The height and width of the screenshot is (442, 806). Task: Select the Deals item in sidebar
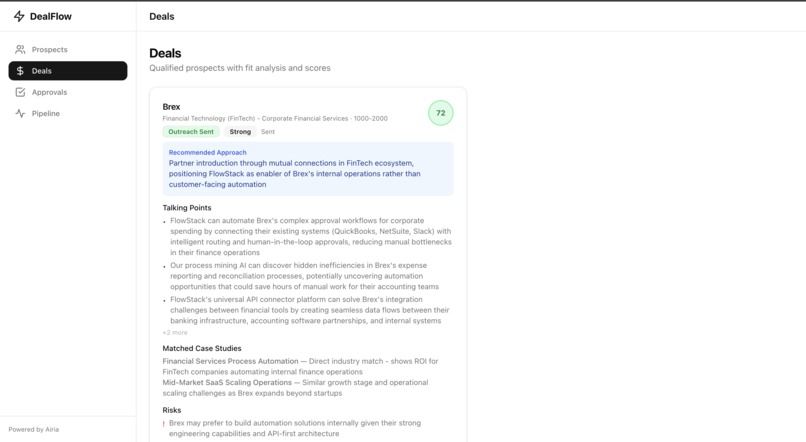68,71
